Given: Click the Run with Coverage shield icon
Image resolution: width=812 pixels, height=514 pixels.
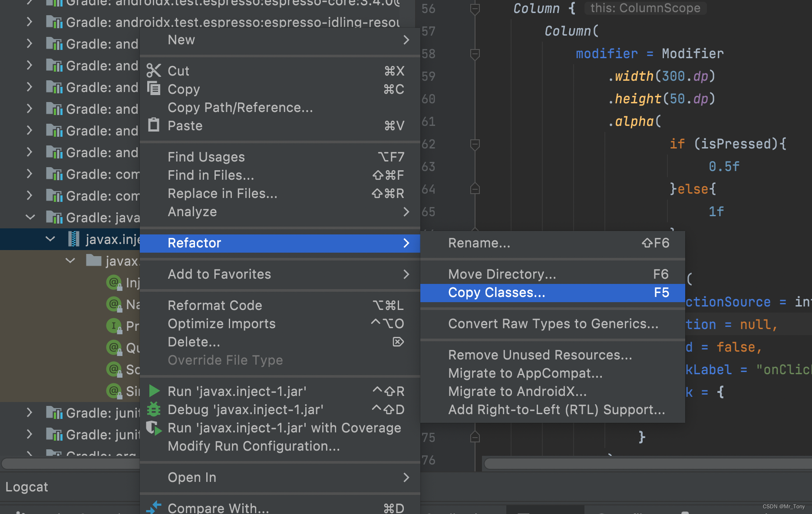Looking at the screenshot, I should click(x=154, y=428).
